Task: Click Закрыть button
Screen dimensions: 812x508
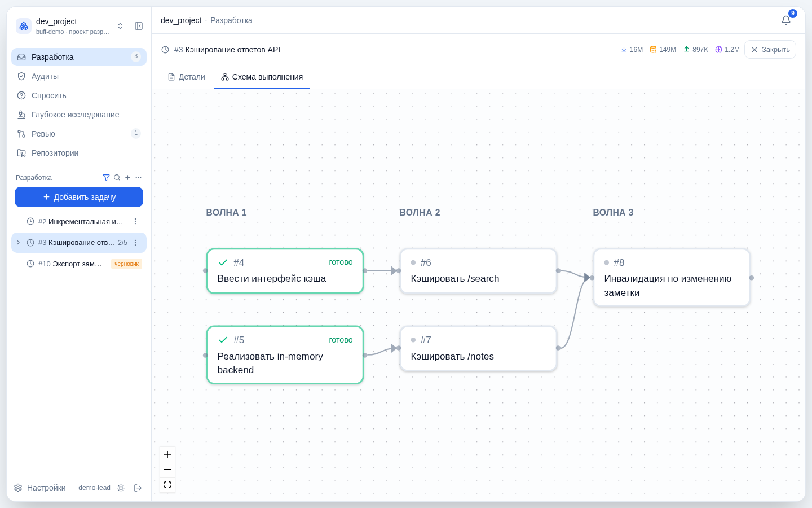Action: (770, 50)
